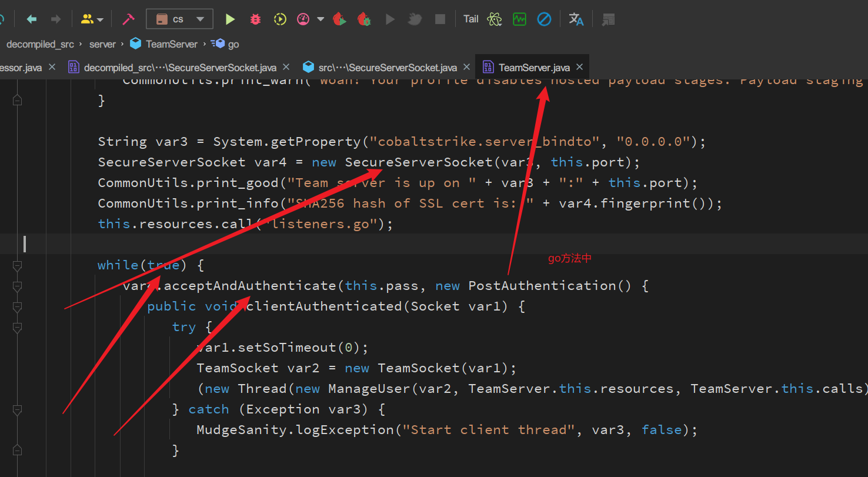The width and height of the screenshot is (868, 477).
Task: Click the gray hot swap bird icon
Action: pos(415,19)
